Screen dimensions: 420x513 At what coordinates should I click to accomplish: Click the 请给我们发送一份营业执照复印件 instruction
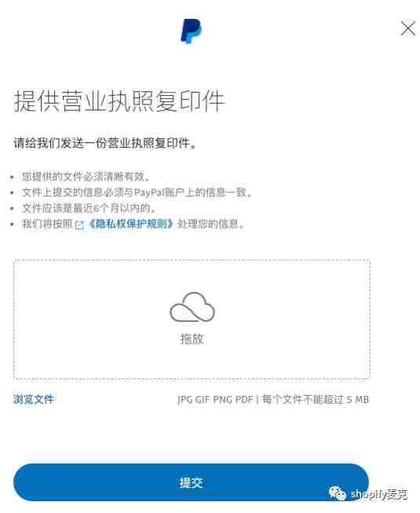[x=105, y=143]
